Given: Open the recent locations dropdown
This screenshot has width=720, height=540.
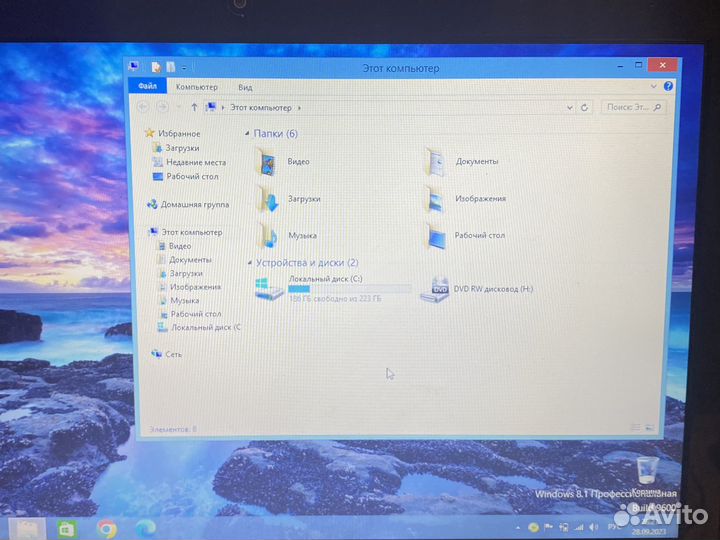Looking at the screenshot, I should [x=179, y=107].
